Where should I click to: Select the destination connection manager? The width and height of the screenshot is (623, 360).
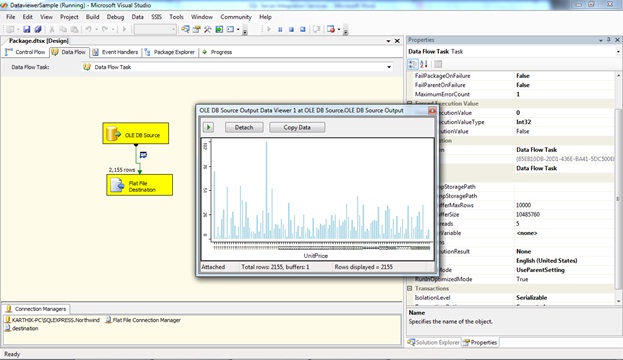coord(22,328)
